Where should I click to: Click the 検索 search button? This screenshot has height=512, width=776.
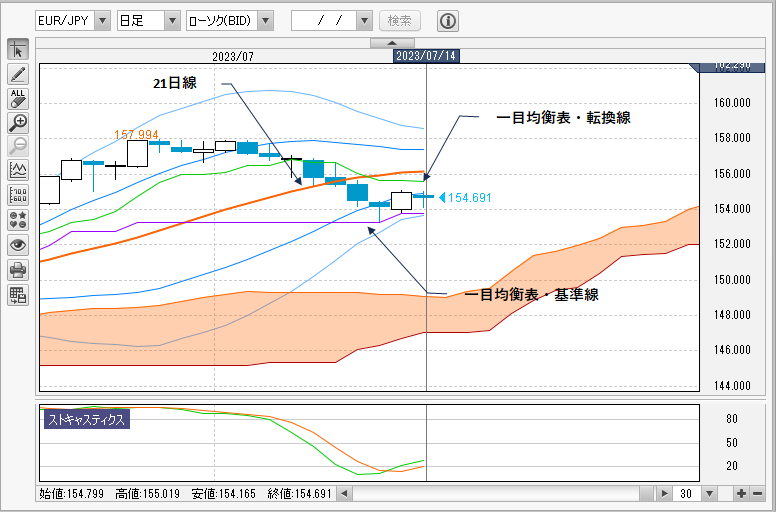click(400, 21)
